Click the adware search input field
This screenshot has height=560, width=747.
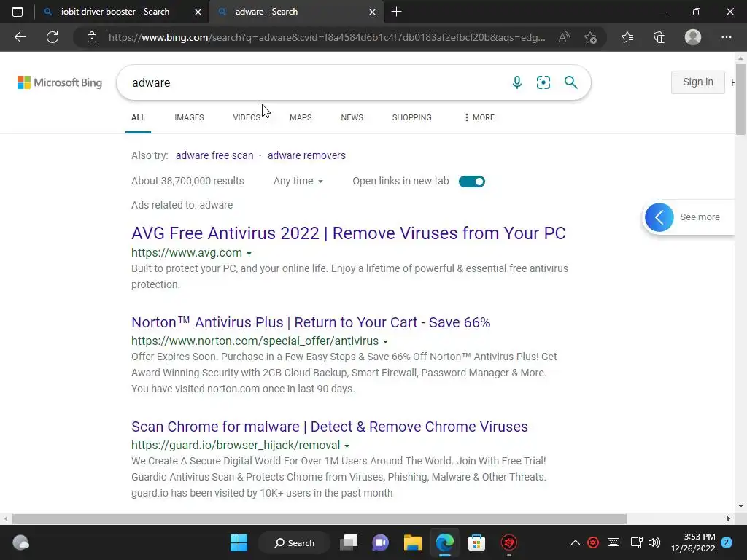314,82
